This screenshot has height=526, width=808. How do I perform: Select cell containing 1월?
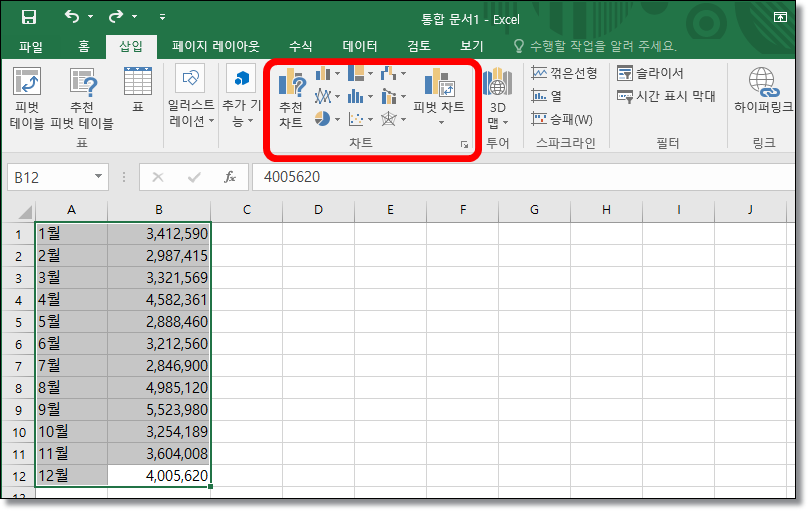pyautogui.click(x=71, y=234)
